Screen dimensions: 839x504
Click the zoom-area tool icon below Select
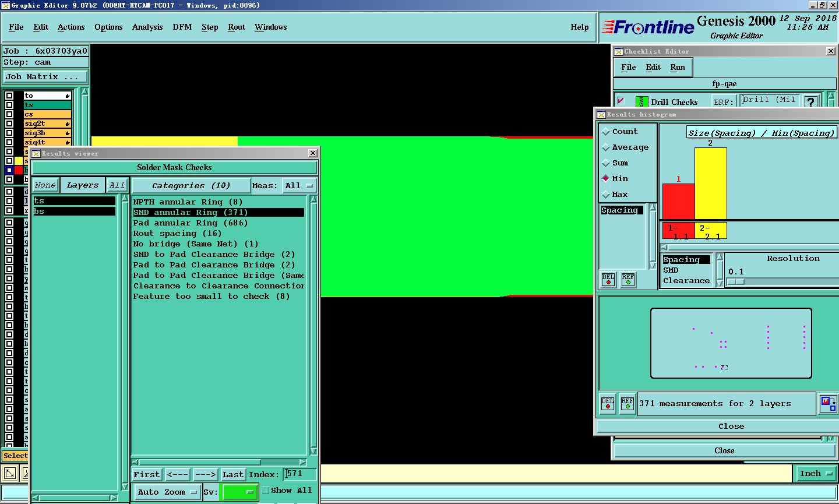click(x=10, y=473)
